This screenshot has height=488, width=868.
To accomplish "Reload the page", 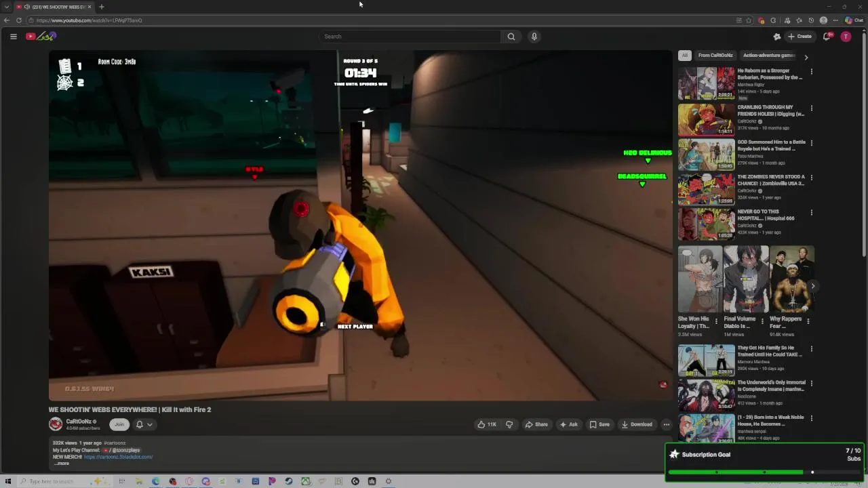I will tap(19, 20).
